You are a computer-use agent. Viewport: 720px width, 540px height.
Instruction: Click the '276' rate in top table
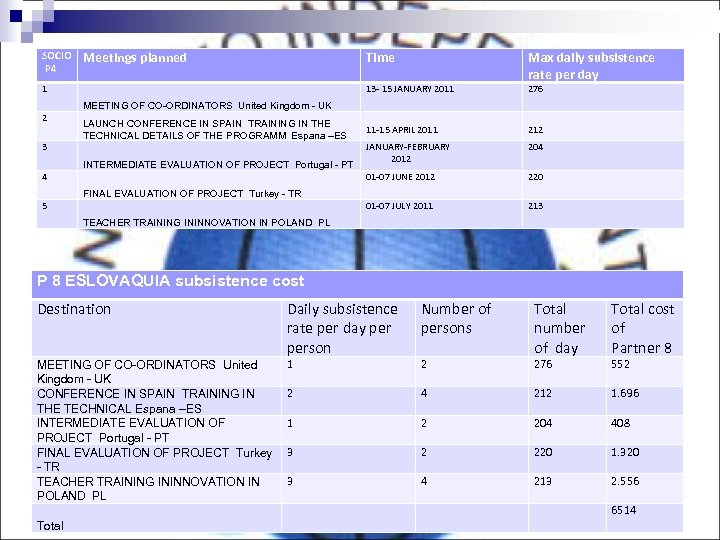coord(535,89)
